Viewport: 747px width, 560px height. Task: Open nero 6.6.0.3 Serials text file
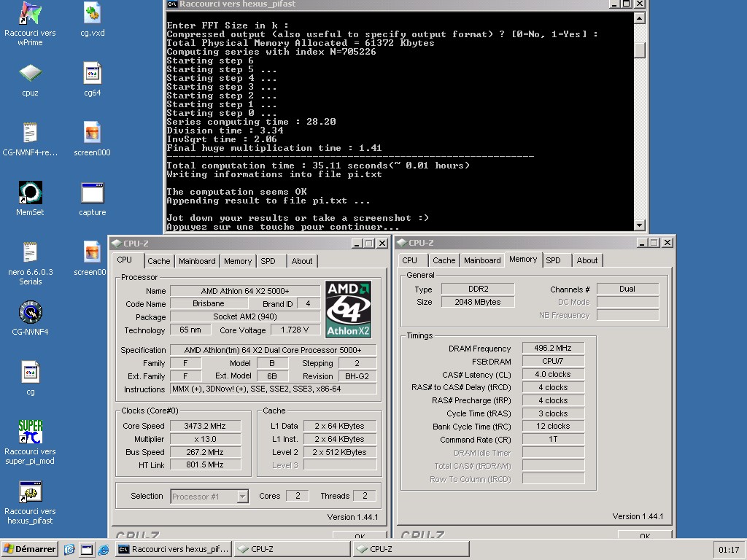click(x=30, y=252)
